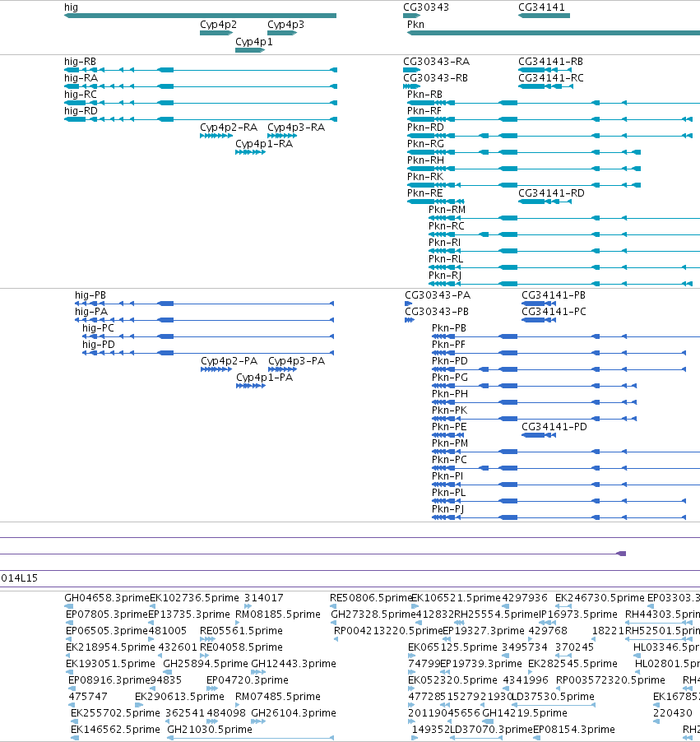Click CG34141-PB protein label
This screenshot has height=742, width=700.
coord(554,295)
